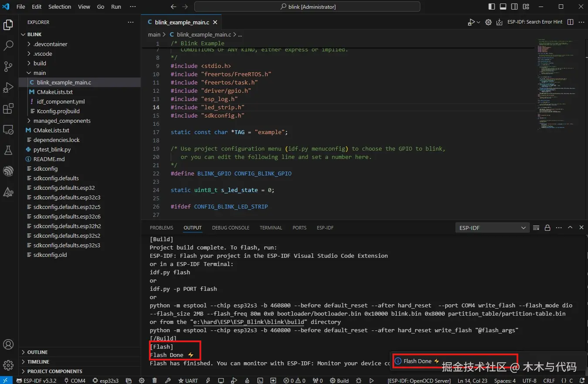Click the Build task in status bar
The height and width of the screenshot is (384, 588).
click(x=339, y=381)
